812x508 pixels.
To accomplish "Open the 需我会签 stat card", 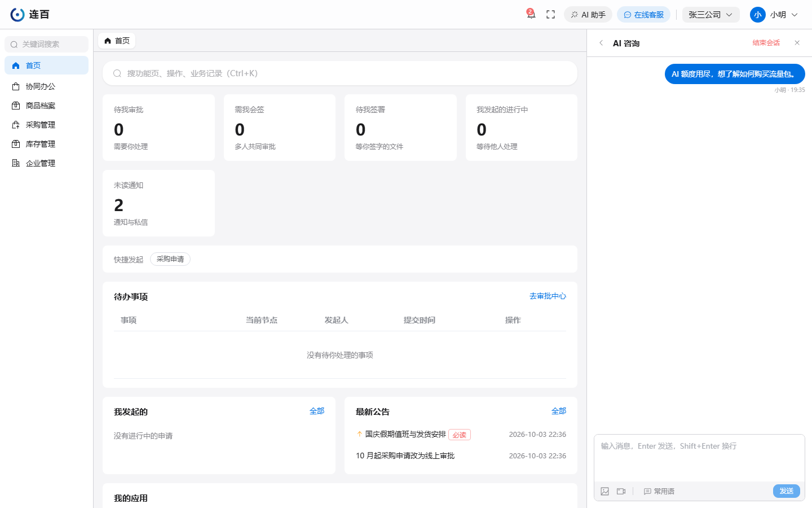I will coord(280,128).
